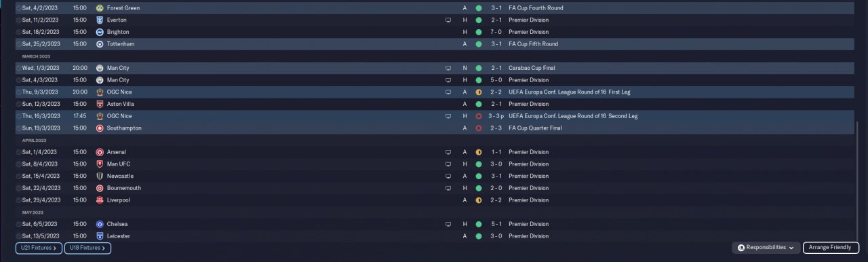Click the TV broadcast icon for Carabao Cup Final
The image size is (868, 262).
coord(448,68)
